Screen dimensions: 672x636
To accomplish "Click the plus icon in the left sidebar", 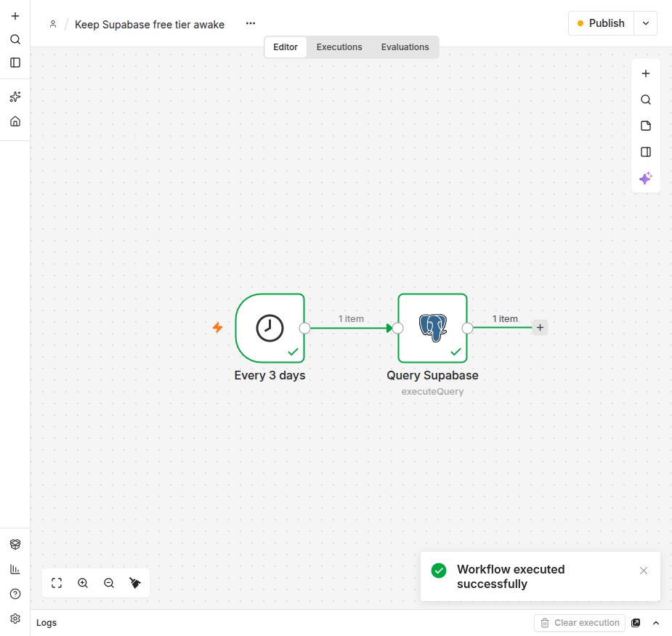I will tap(15, 16).
